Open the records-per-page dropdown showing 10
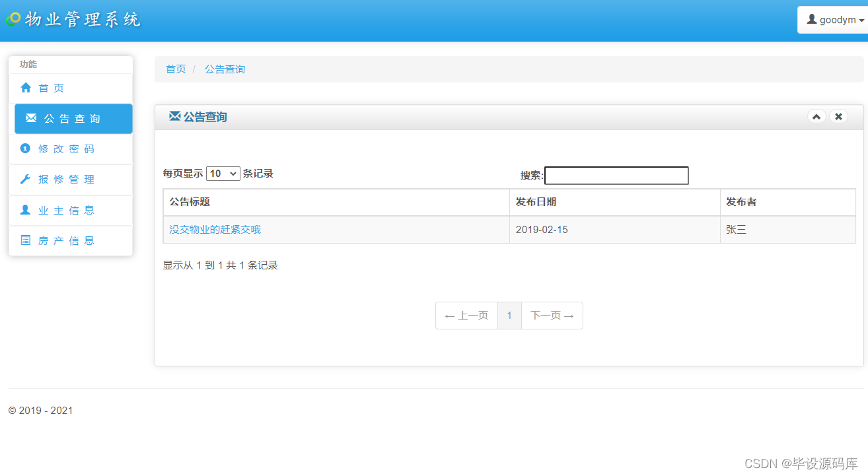 click(x=223, y=174)
